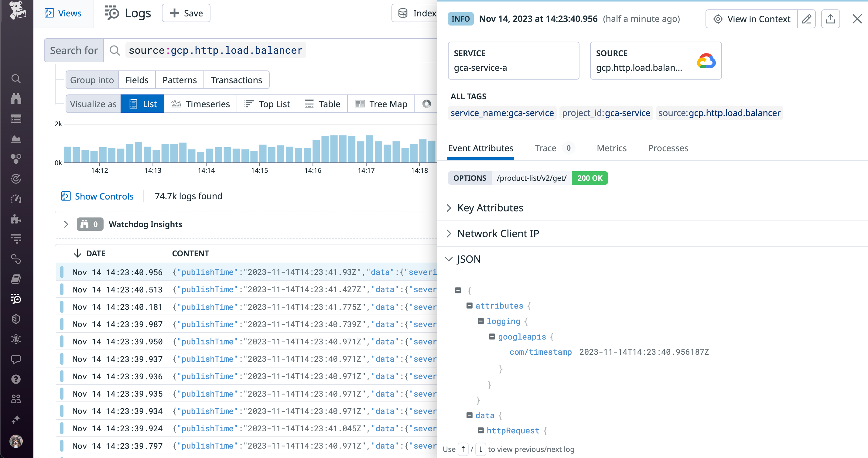Image resolution: width=868 pixels, height=458 pixels.
Task: Group logs into Fields
Action: [137, 80]
